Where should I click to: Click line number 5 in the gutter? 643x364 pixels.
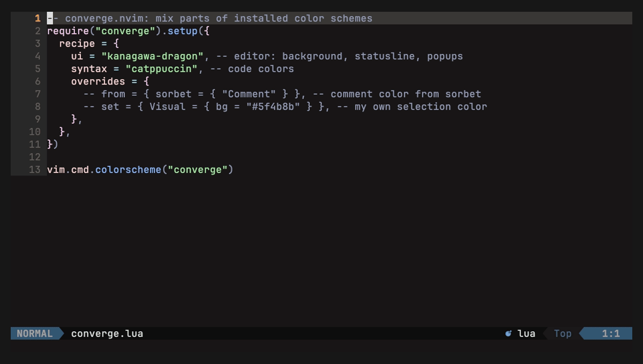[x=38, y=69]
